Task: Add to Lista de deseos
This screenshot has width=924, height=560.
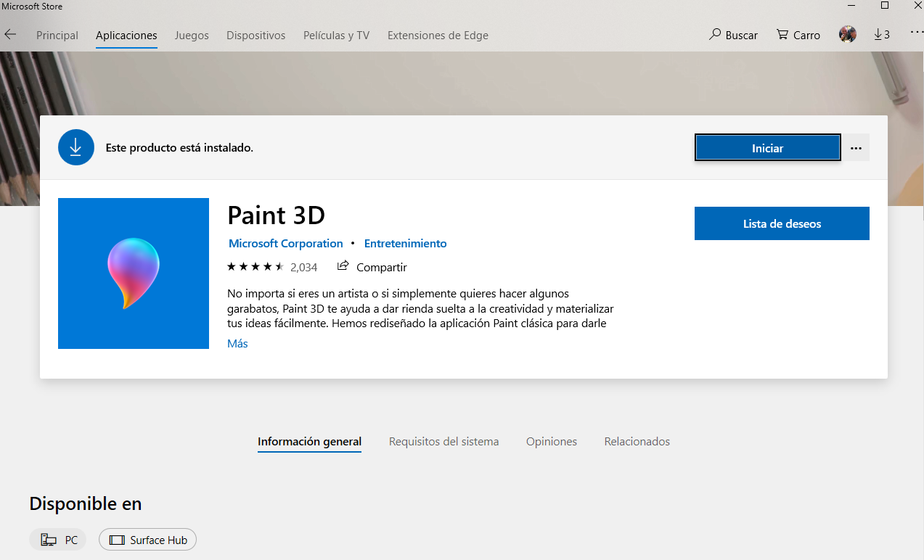Action: pyautogui.click(x=782, y=223)
